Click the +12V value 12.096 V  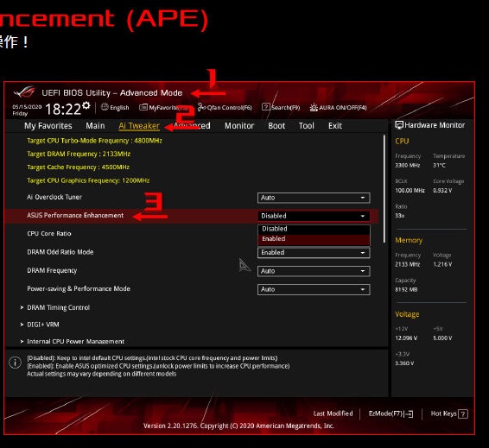[x=406, y=338]
